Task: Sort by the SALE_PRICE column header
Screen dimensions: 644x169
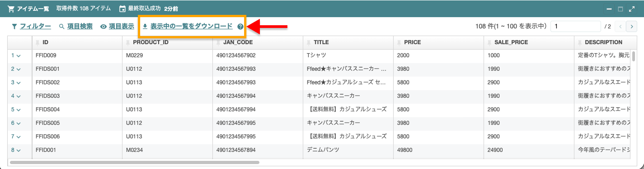Action: pyautogui.click(x=529, y=42)
